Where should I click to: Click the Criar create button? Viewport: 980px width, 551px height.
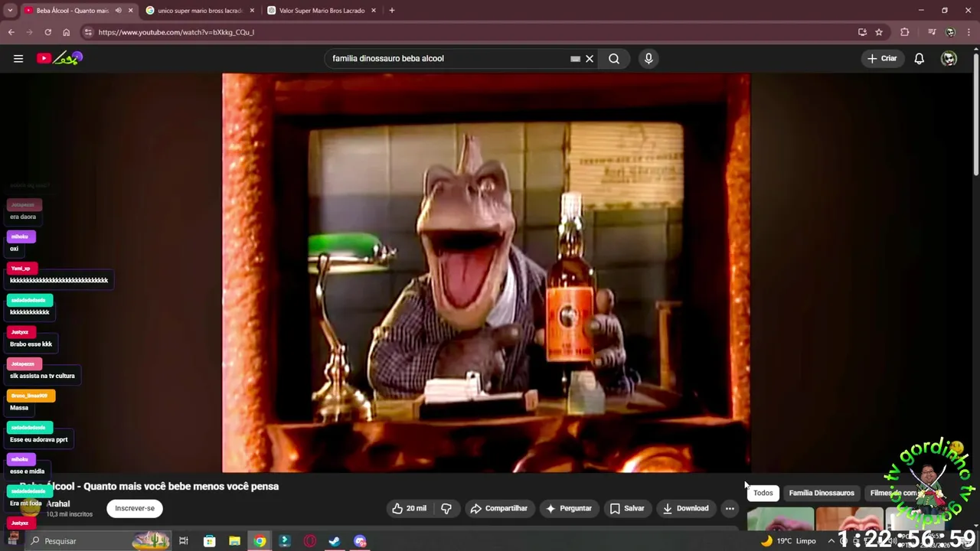(882, 58)
